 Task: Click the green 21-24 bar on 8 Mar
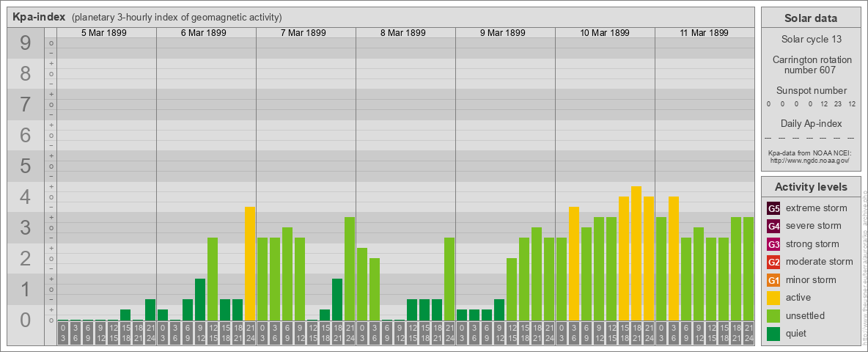[449, 279]
